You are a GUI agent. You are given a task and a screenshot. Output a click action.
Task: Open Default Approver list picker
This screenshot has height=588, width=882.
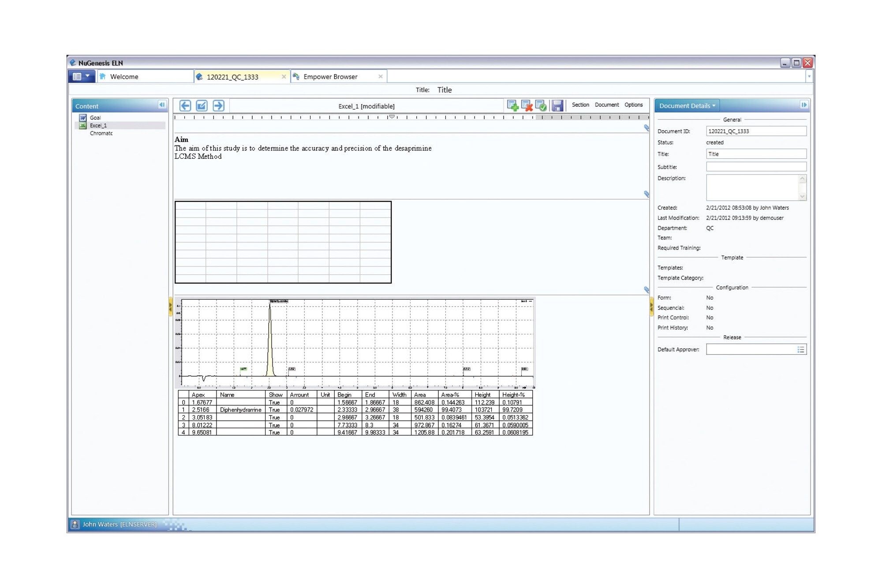tap(801, 350)
